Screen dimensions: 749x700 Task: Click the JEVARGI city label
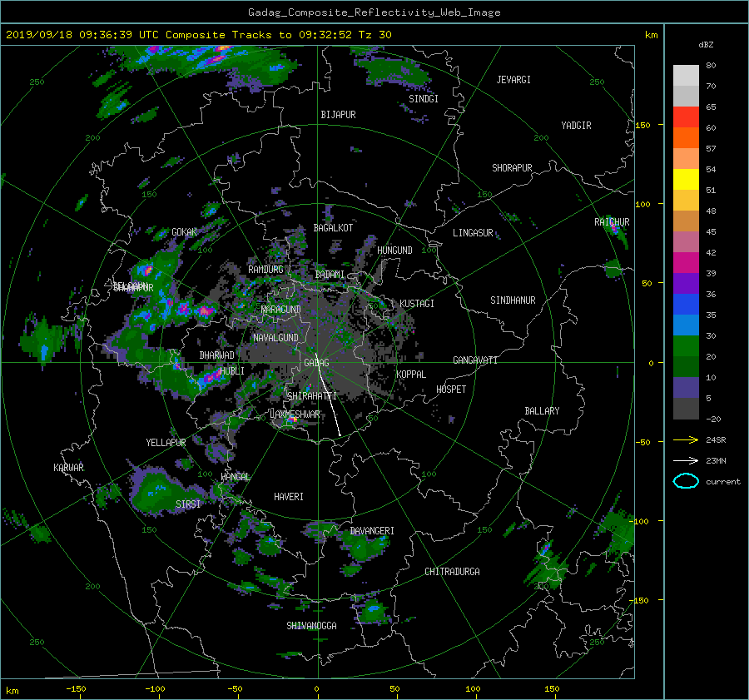tap(513, 80)
